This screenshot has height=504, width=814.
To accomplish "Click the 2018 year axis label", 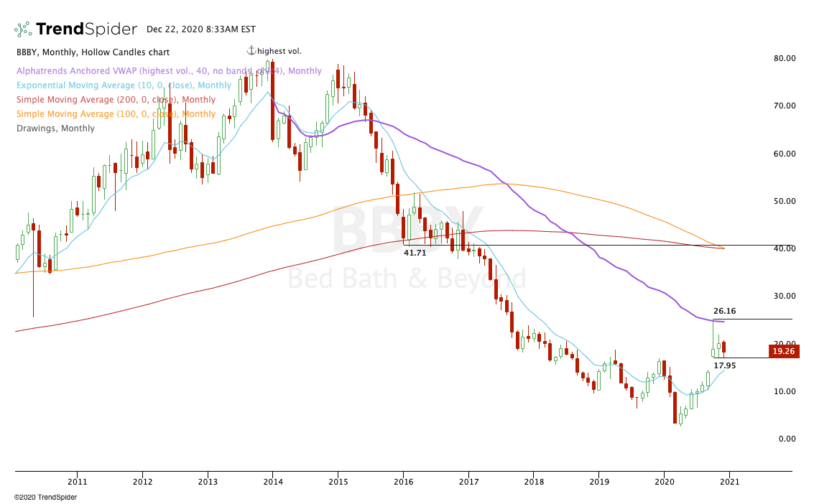I will pos(534,482).
